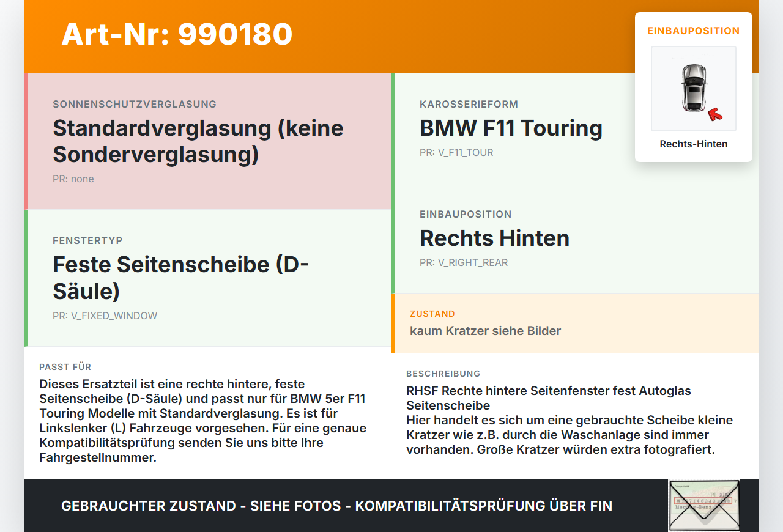Click the PR: V_F11_TOUR code

coord(456,153)
